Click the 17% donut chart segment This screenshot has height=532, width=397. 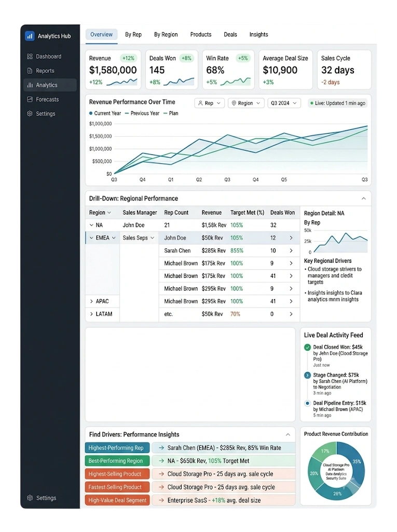pos(325,451)
